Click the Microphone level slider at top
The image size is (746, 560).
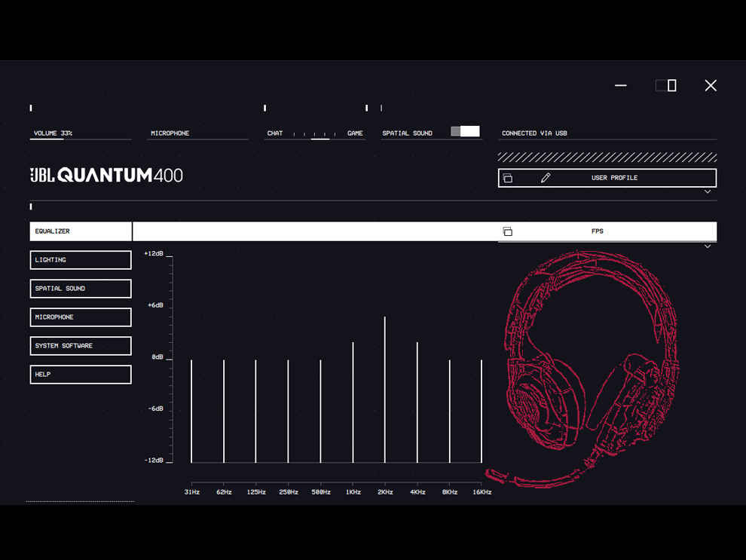click(197, 139)
